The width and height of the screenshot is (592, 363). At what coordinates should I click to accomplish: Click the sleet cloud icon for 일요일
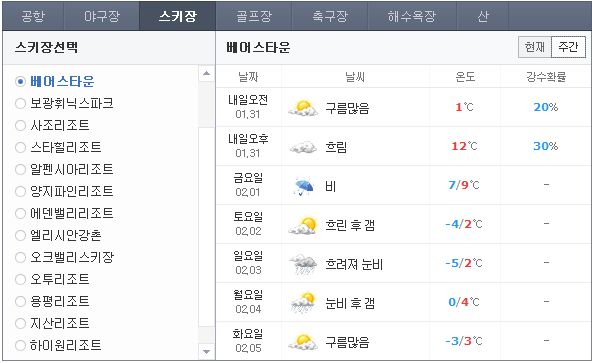point(303,264)
